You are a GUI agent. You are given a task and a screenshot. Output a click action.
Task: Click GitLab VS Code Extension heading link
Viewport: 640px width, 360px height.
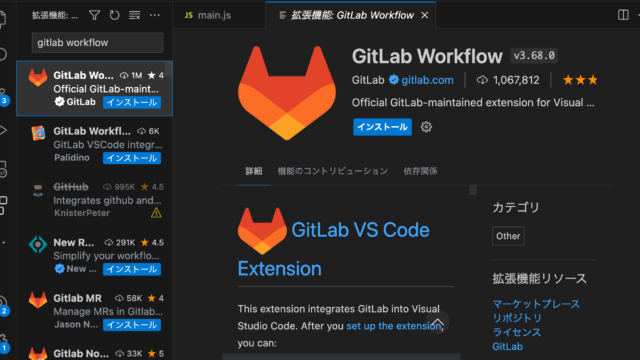pos(334,249)
